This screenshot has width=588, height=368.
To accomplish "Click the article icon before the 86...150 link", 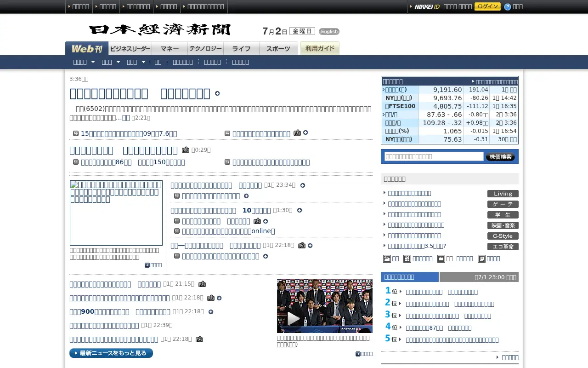I will point(76,162).
